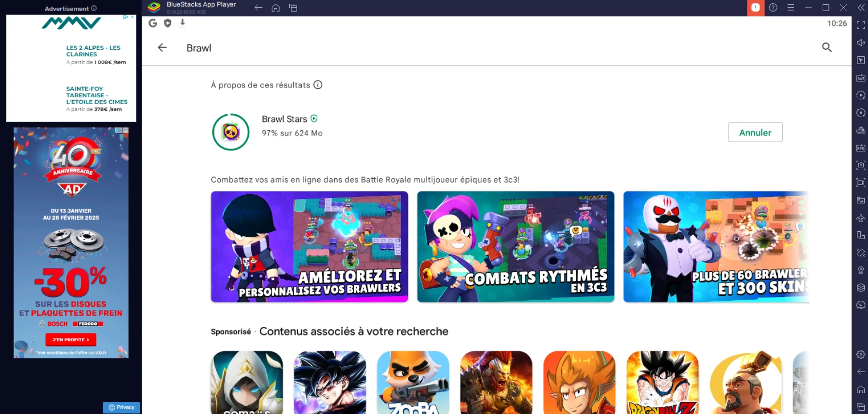This screenshot has width=868, height=414.
Task: Click the performance speedometer icon
Action: pyautogui.click(x=861, y=305)
